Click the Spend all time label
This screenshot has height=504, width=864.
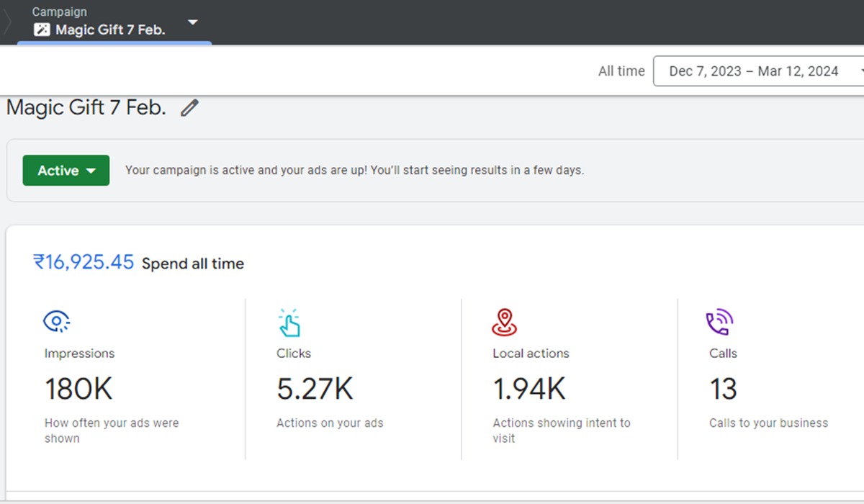click(x=193, y=264)
